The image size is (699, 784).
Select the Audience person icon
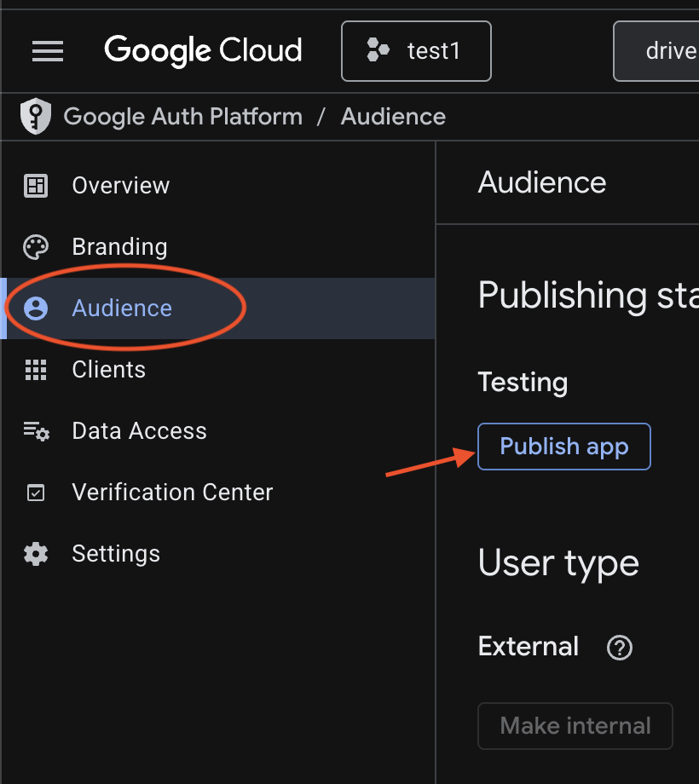[x=35, y=308]
